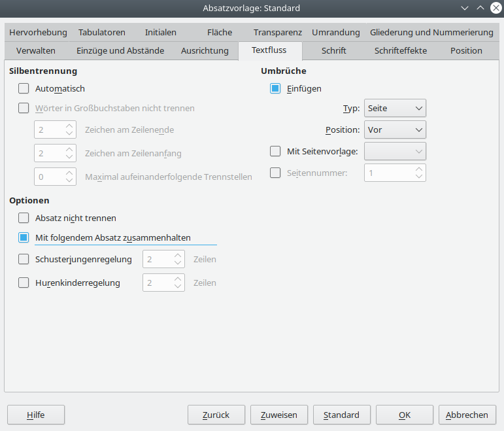
Task: Open the Position dropdown showing Vor
Action: point(395,129)
